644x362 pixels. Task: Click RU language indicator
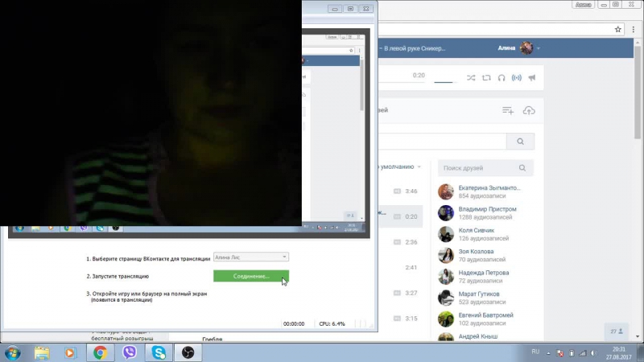(535, 352)
